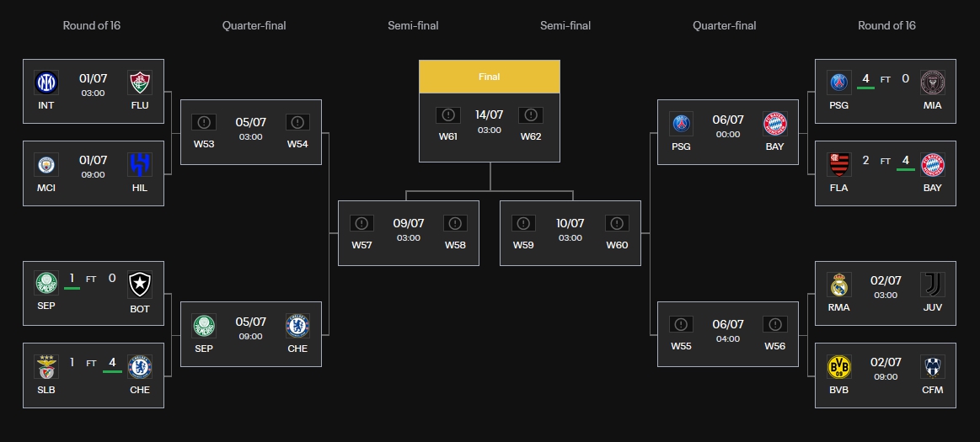Select the Real Madrid crest
This screenshot has height=442, width=980.
coord(838,285)
